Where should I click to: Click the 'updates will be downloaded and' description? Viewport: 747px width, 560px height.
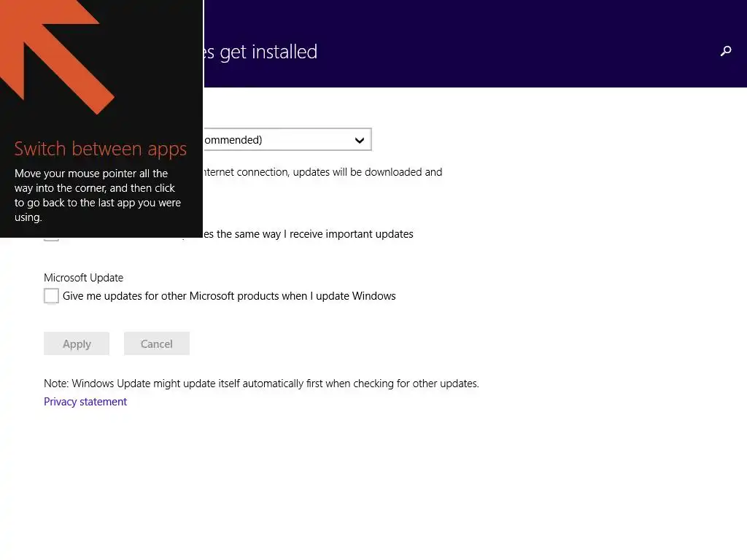(x=323, y=172)
